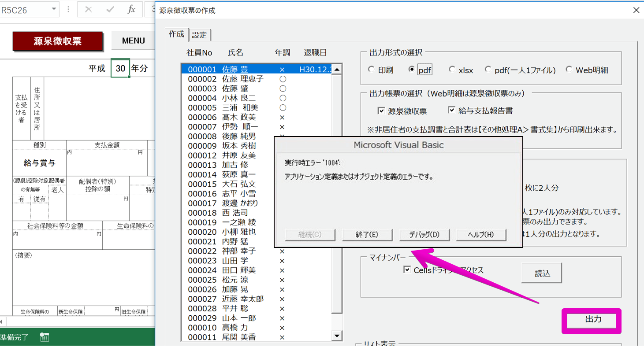Select employee 000002 佐藤 理恵子 in list

[257, 79]
